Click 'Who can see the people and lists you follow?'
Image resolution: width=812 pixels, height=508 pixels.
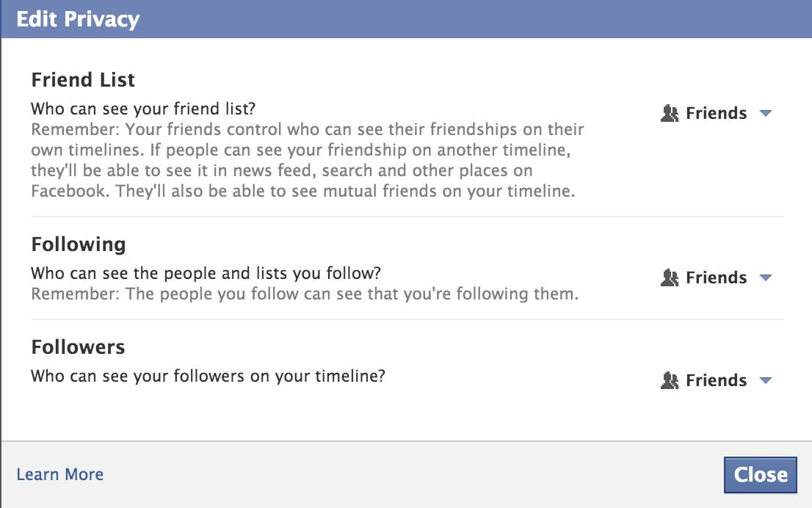(206, 273)
